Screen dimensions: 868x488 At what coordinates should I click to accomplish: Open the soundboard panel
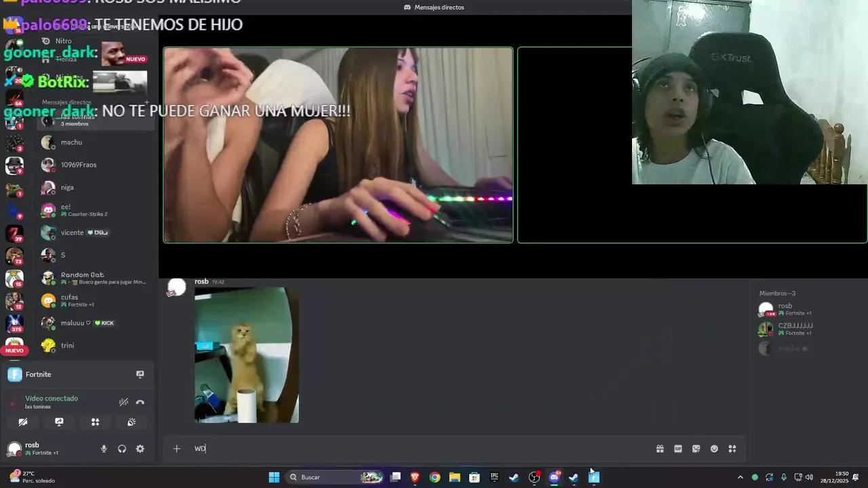132,422
